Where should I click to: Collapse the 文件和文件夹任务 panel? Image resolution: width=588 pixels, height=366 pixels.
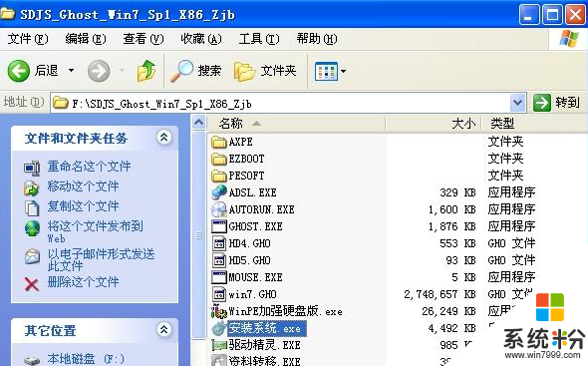pyautogui.click(x=163, y=137)
